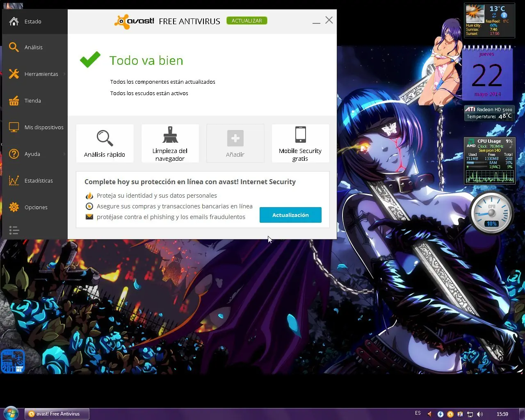Close the avast! window
The image size is (525, 420).
pyautogui.click(x=329, y=20)
